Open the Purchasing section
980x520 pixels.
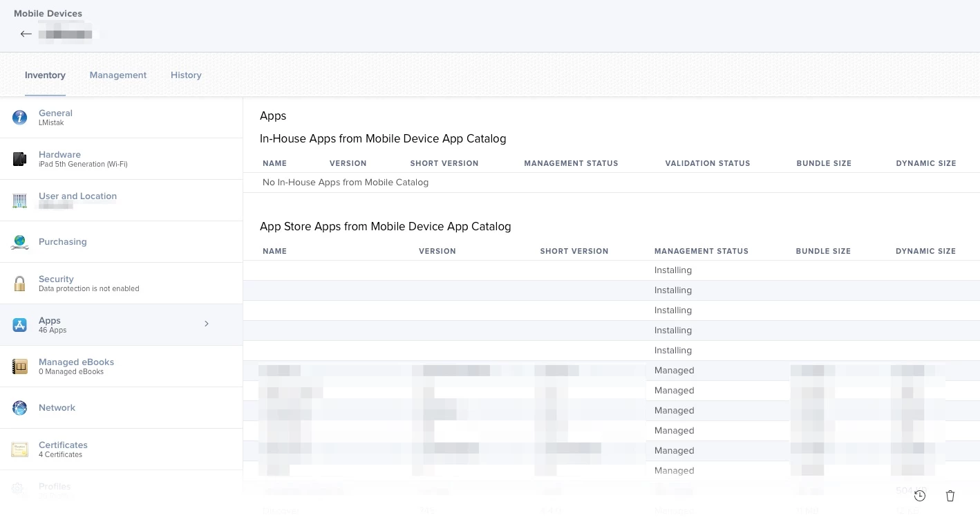point(121,242)
